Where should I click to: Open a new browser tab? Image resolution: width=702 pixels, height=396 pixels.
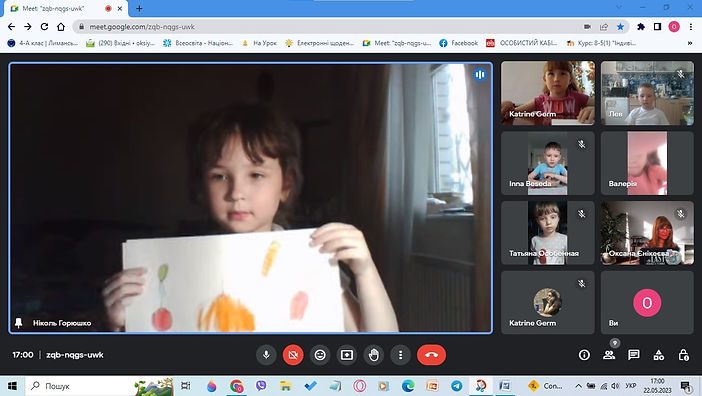tap(139, 8)
